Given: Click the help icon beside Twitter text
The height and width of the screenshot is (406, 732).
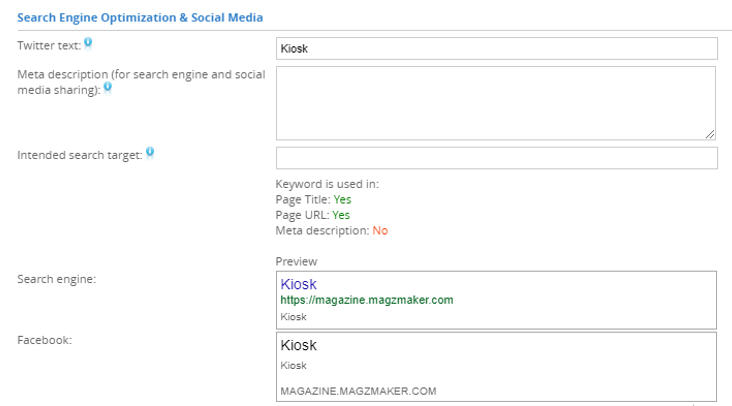Looking at the screenshot, I should (x=88, y=43).
